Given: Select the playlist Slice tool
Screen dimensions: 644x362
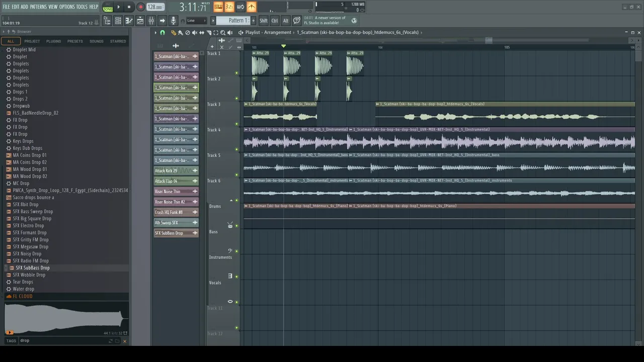Looking at the screenshot, I should coord(209,33).
